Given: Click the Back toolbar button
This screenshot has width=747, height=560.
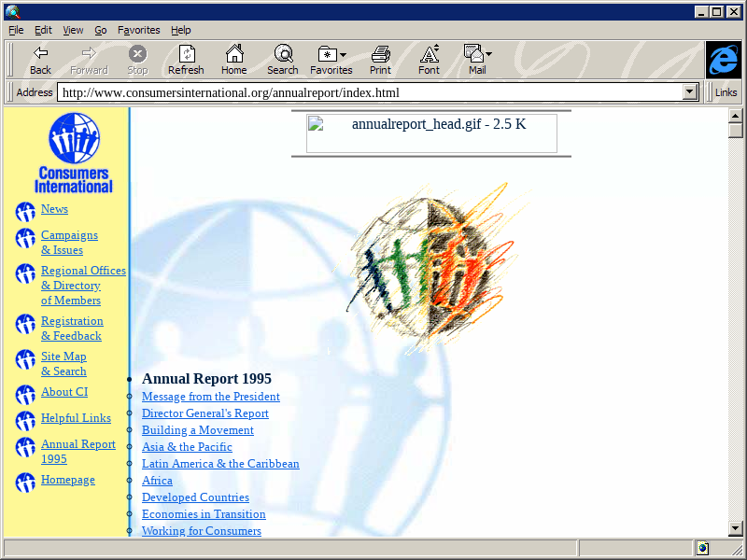Looking at the screenshot, I should coord(40,60).
